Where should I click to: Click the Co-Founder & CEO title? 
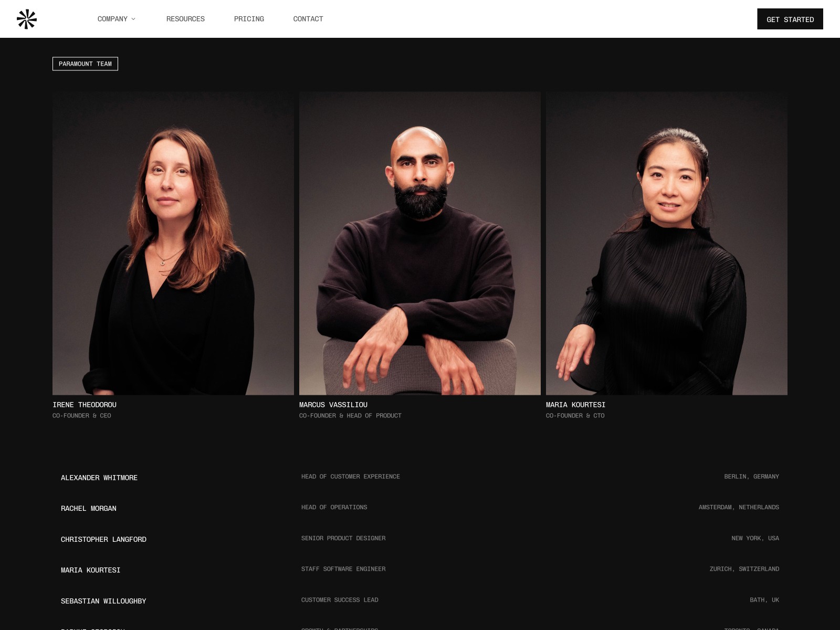pos(82,416)
